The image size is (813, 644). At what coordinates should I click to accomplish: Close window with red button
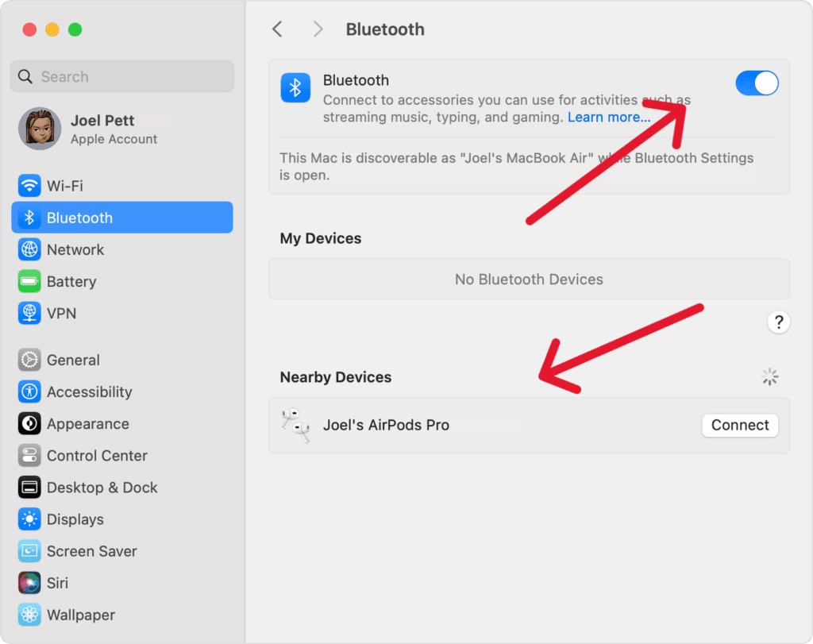(x=29, y=29)
